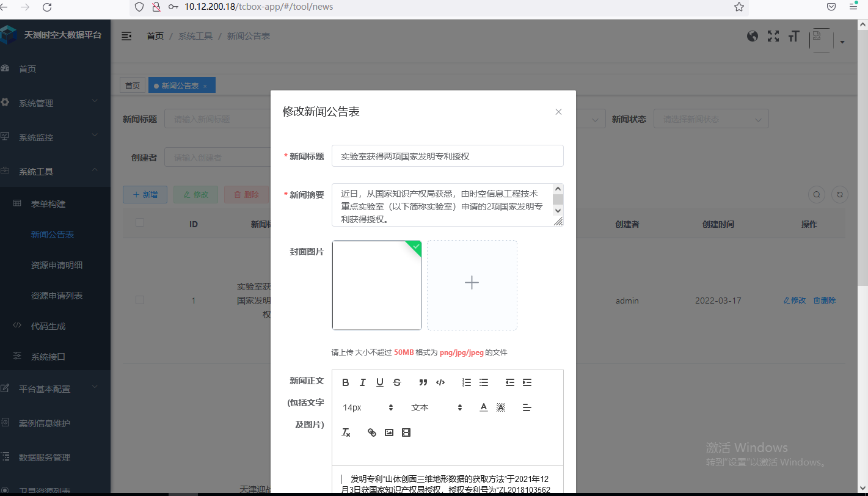Select the ordered list icon
868x496 pixels.
[x=466, y=382]
